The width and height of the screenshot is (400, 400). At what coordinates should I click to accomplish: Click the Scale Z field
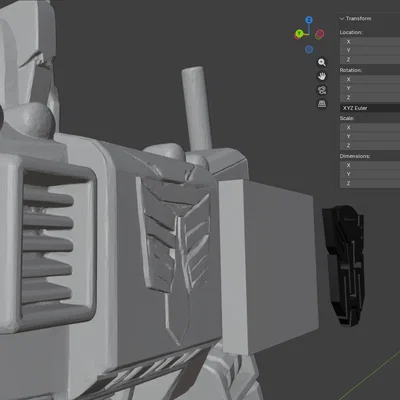point(370,145)
